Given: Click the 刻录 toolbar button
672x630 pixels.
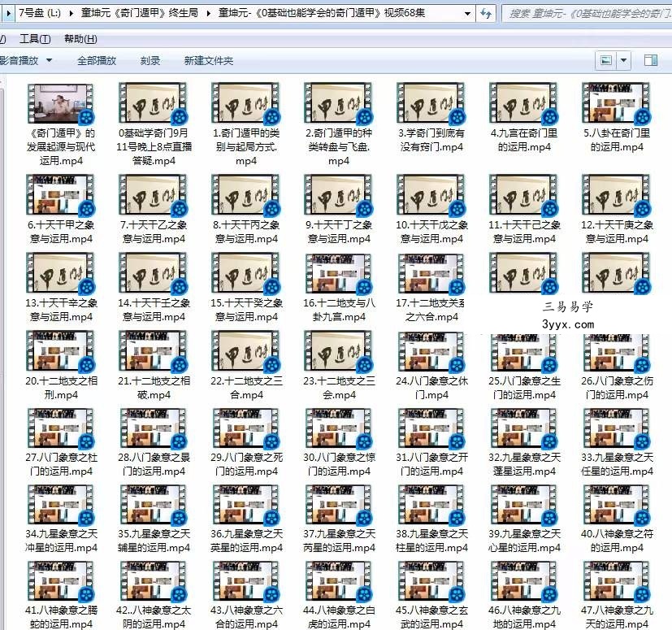Looking at the screenshot, I should [x=150, y=60].
